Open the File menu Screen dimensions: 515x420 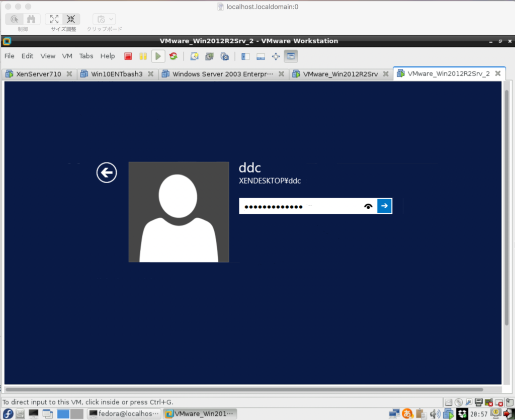pyautogui.click(x=9, y=56)
